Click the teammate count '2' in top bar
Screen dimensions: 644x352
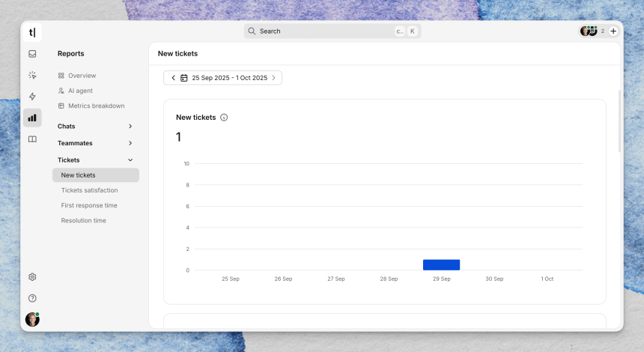point(603,31)
